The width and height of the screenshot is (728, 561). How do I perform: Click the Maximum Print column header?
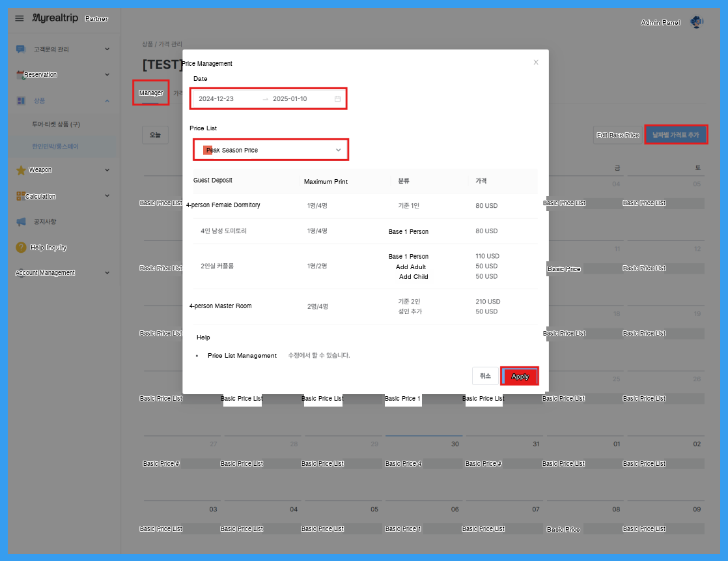tap(326, 182)
